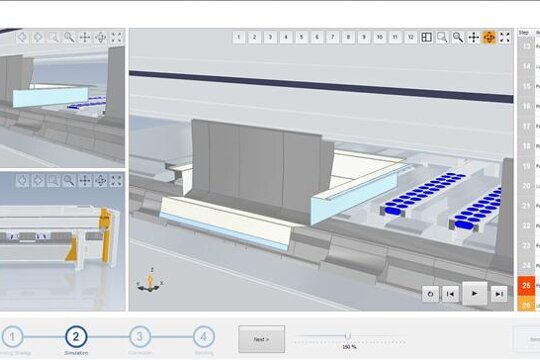540x360 pixels.
Task: Select view preset 4 in main viewport
Action: (x=286, y=37)
